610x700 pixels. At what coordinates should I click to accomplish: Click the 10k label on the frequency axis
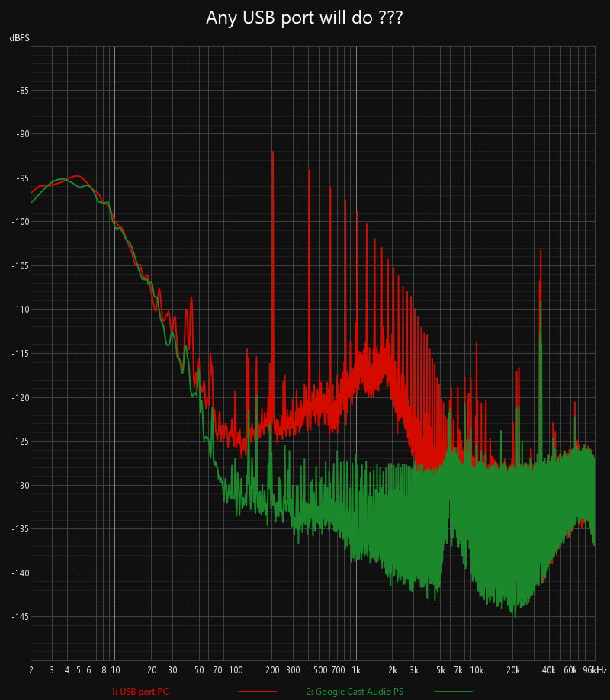[x=477, y=670]
